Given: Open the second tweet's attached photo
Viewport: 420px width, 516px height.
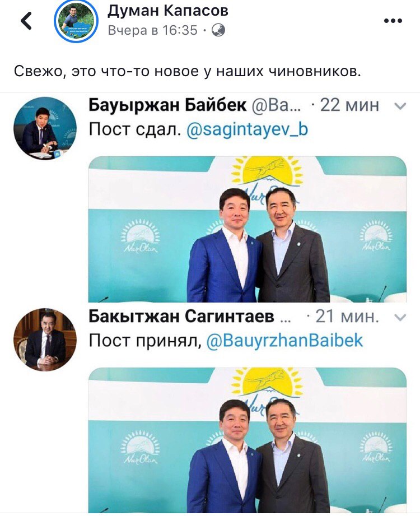Looking at the screenshot, I should click(248, 440).
